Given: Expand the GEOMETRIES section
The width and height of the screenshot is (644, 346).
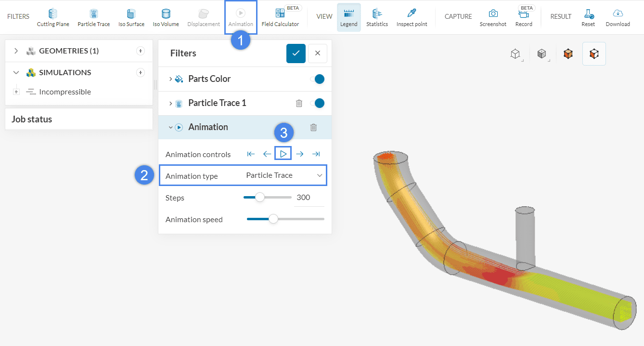Looking at the screenshot, I should [16, 51].
